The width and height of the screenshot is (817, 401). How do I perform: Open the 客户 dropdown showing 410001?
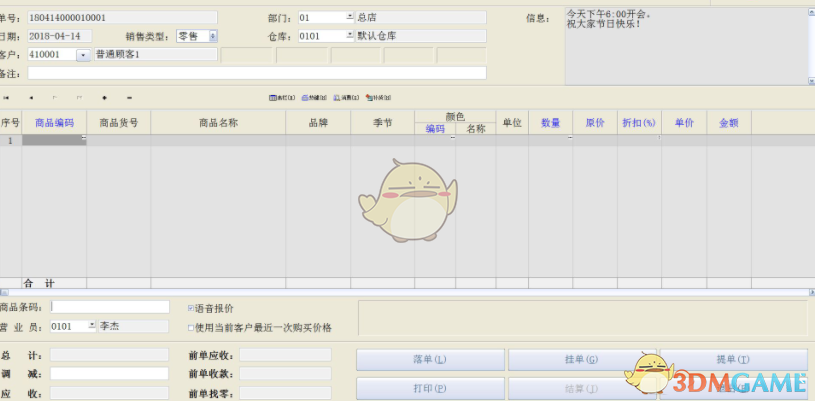pyautogui.click(x=83, y=55)
